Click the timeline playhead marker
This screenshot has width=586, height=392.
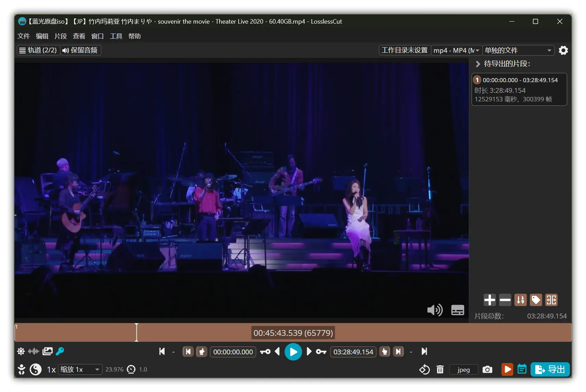(x=137, y=332)
